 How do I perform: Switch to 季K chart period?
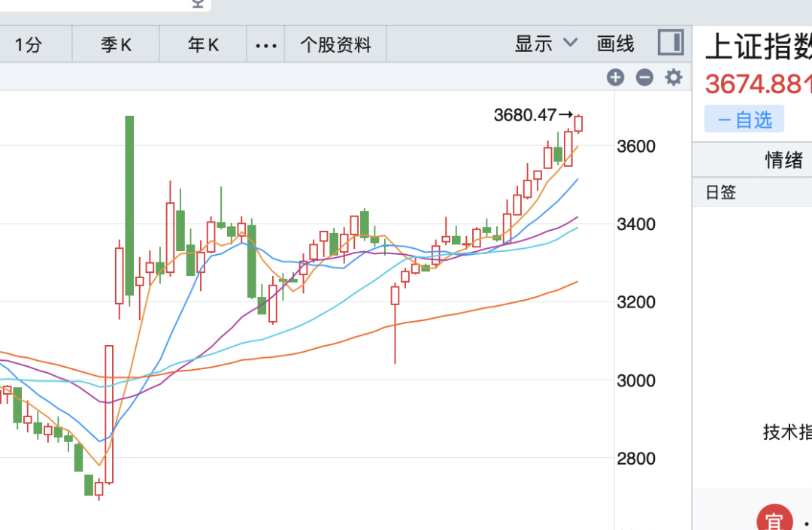[116, 46]
